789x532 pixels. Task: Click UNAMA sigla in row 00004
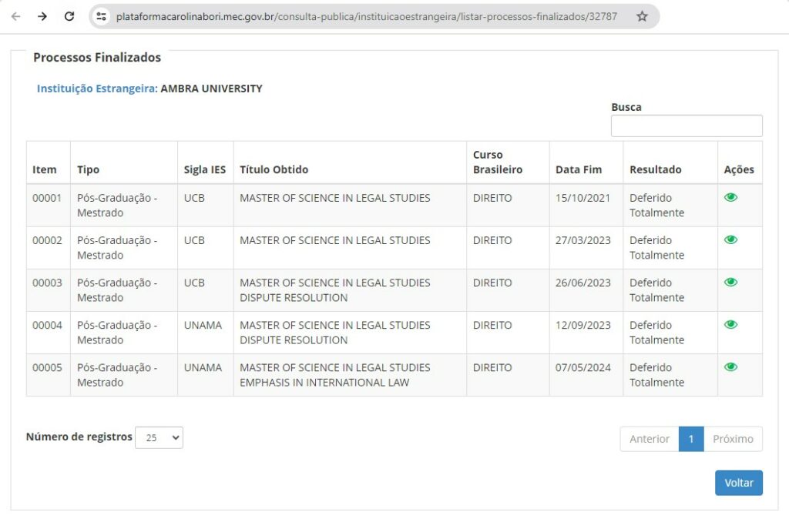(203, 326)
